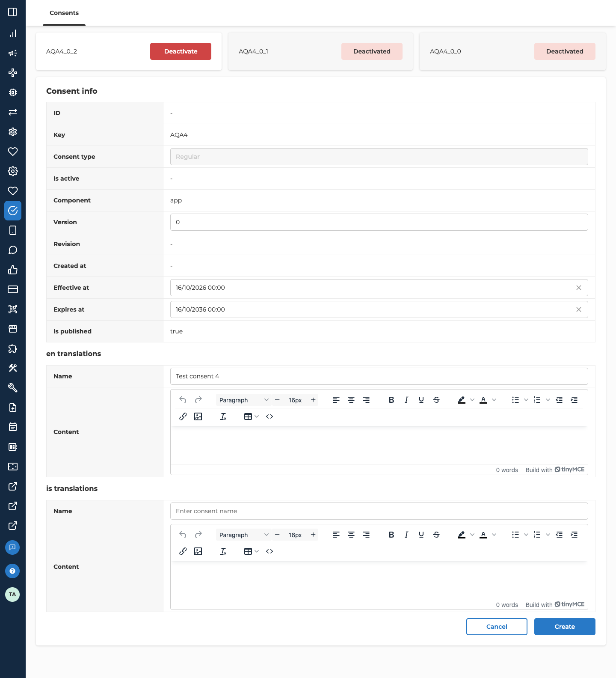Insert image in is translations editor

[198, 551]
